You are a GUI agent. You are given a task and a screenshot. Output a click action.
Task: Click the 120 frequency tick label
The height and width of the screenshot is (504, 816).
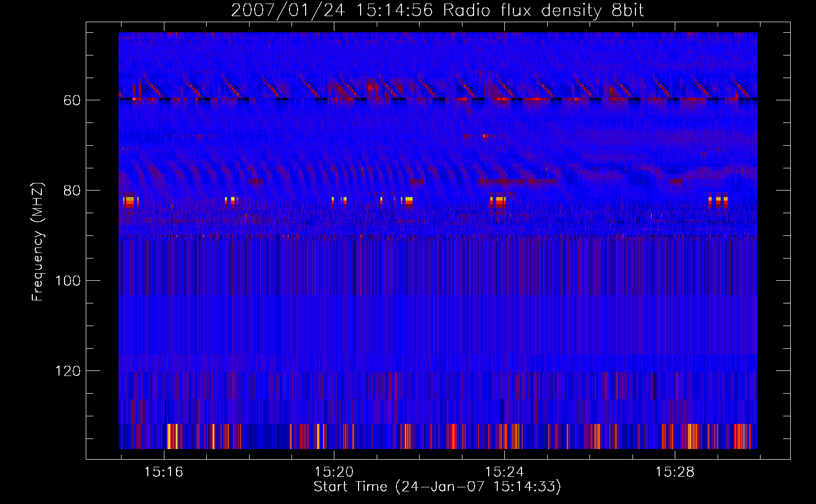(x=68, y=371)
